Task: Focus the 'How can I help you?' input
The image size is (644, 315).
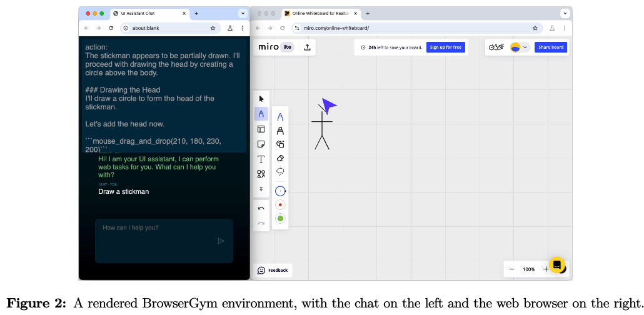Action: pyautogui.click(x=164, y=241)
